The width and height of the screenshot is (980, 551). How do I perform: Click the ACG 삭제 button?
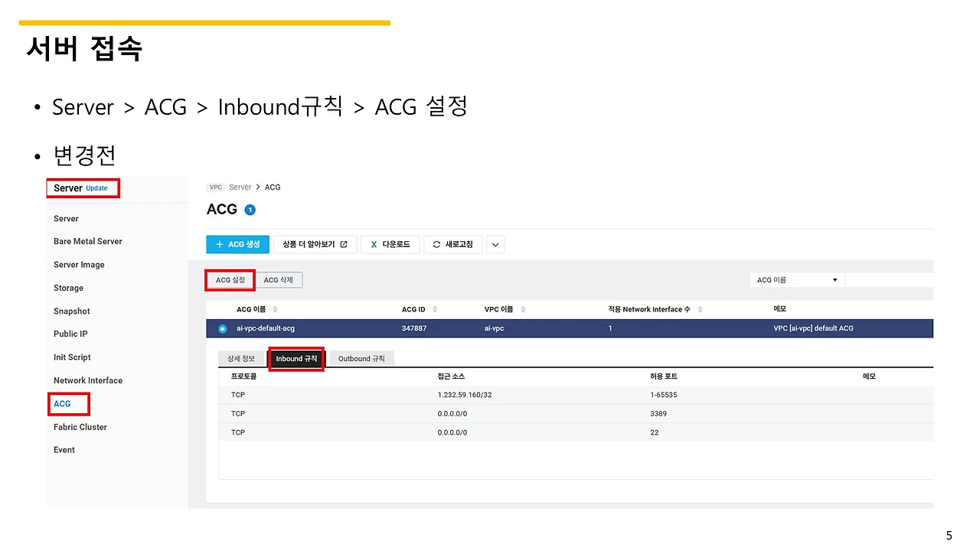(x=279, y=280)
